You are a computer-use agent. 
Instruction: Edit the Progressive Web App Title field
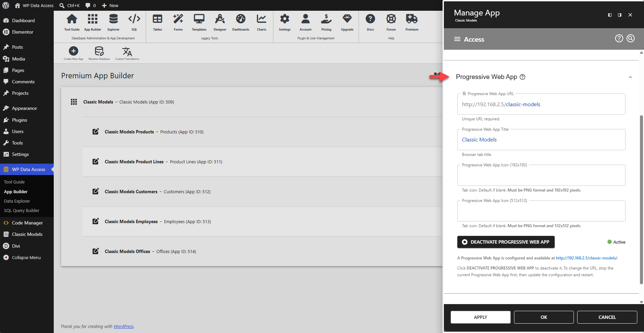pyautogui.click(x=541, y=140)
